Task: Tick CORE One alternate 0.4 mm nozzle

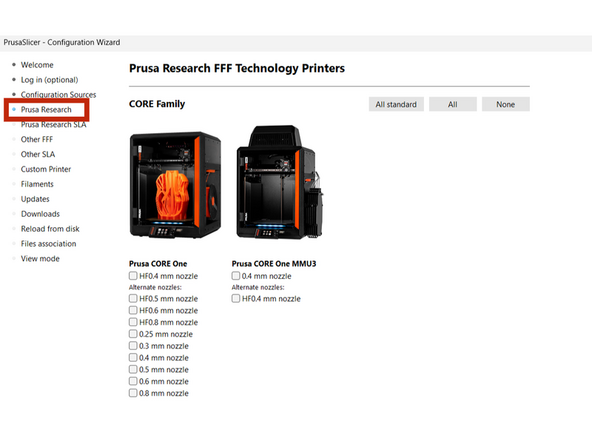Action: click(133, 357)
